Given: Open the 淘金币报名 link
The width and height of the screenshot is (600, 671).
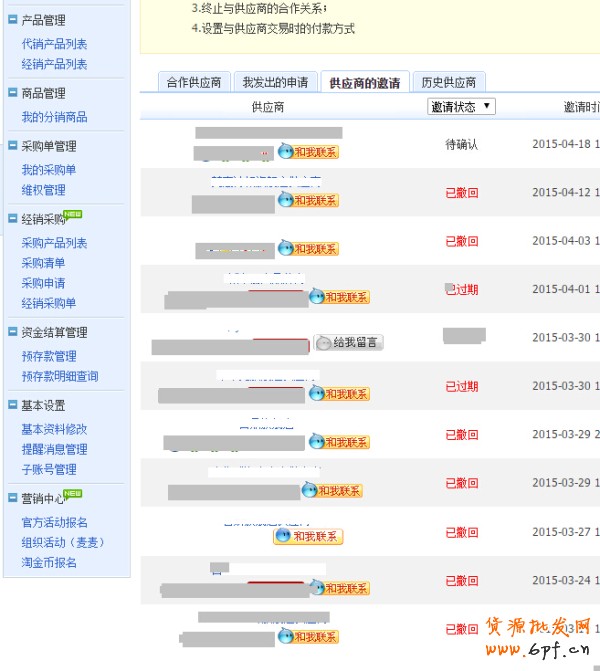Looking at the screenshot, I should coord(48,562).
